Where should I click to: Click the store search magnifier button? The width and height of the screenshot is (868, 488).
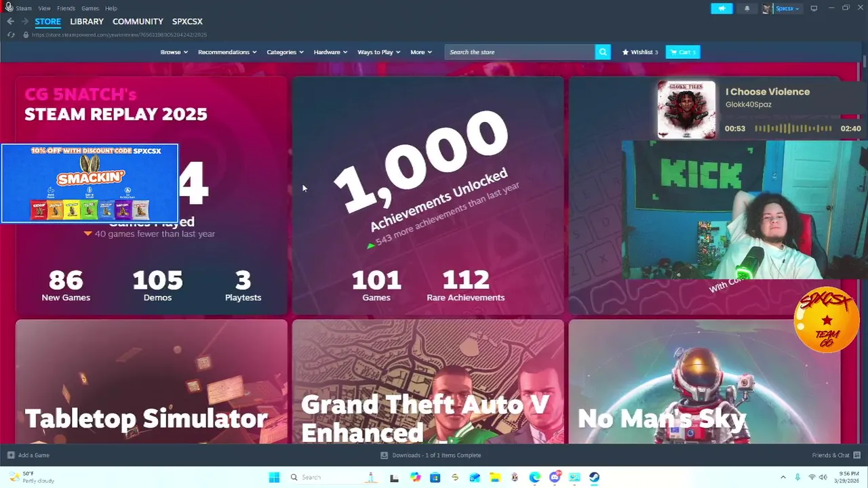tap(603, 52)
